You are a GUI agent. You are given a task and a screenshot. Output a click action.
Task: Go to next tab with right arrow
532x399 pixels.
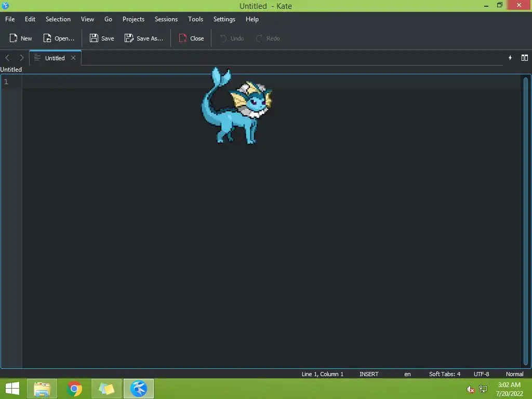[22, 58]
